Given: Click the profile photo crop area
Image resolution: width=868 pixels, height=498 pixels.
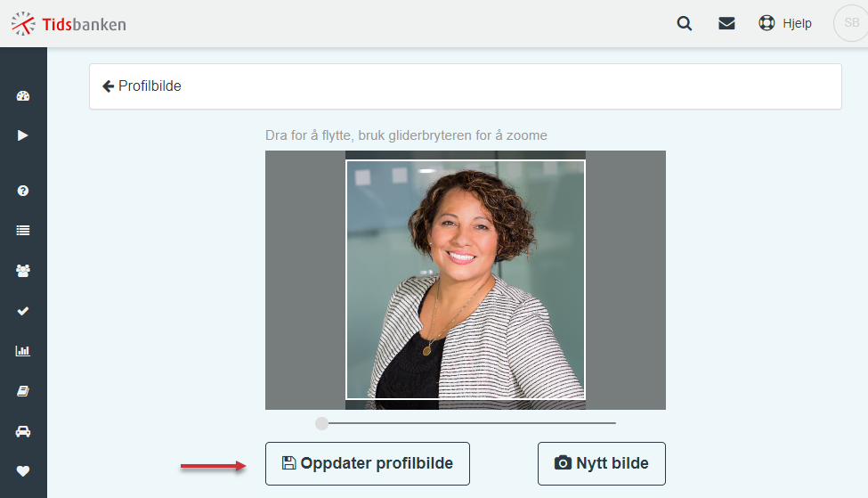Looking at the screenshot, I should 466,280.
